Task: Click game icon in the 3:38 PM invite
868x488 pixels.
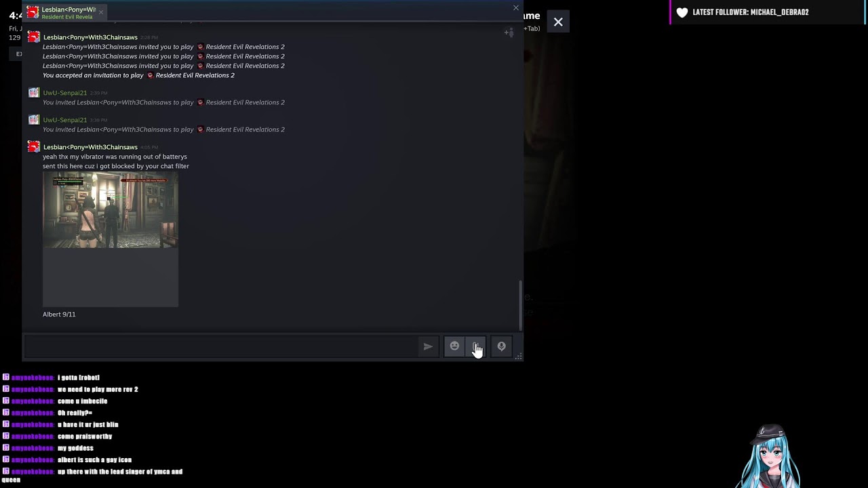Action: (x=200, y=129)
